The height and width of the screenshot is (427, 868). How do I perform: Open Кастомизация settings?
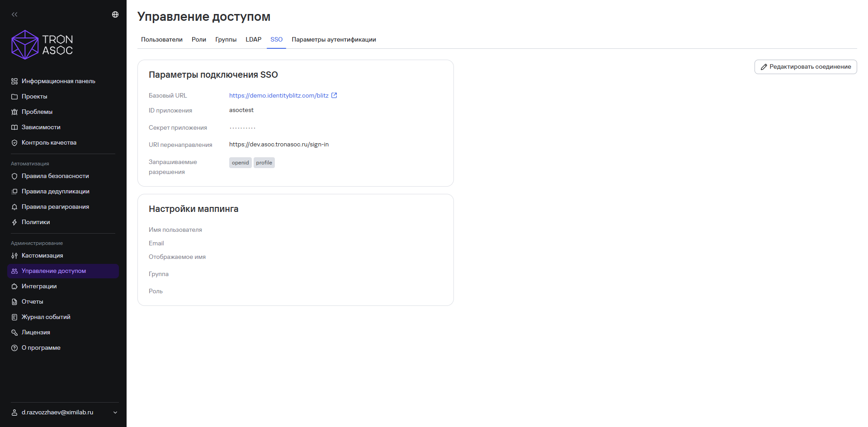click(x=63, y=256)
